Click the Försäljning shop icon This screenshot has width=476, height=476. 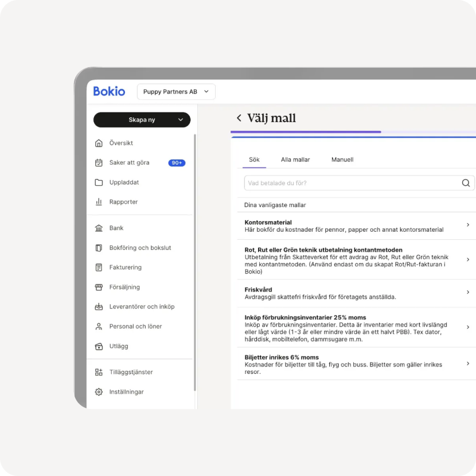(x=99, y=287)
